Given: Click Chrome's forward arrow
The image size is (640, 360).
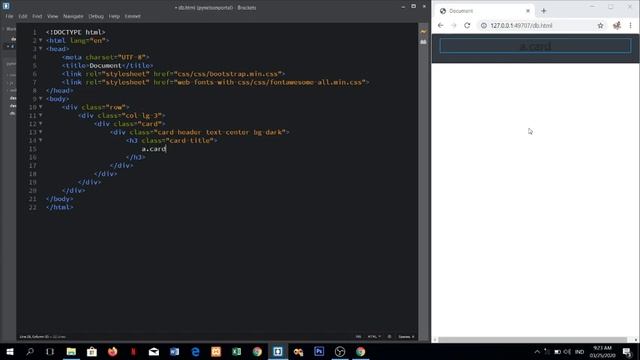Looking at the screenshot, I should tap(453, 25).
